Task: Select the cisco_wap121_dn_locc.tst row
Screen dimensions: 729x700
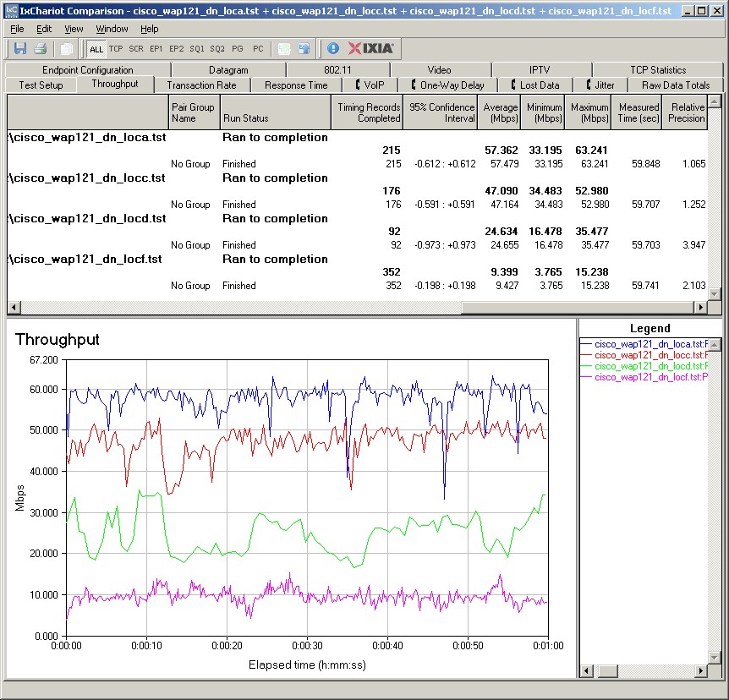Action: [x=357, y=178]
